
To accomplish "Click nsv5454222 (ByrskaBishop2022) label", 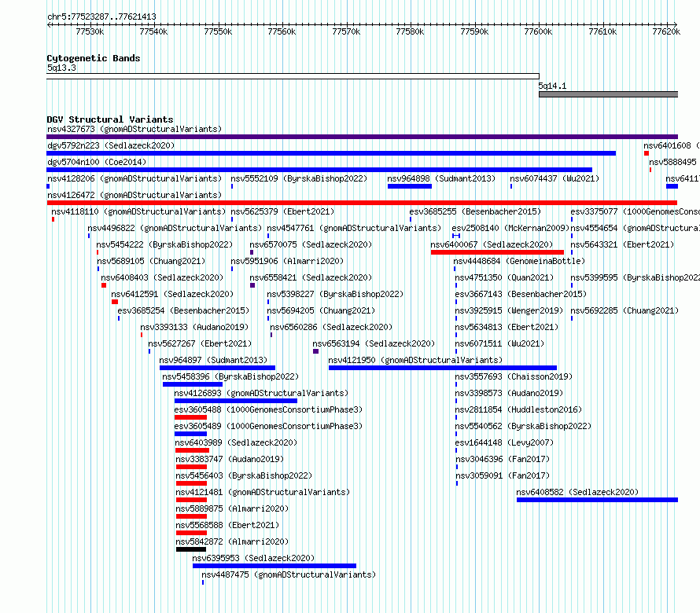I will click(164, 244).
